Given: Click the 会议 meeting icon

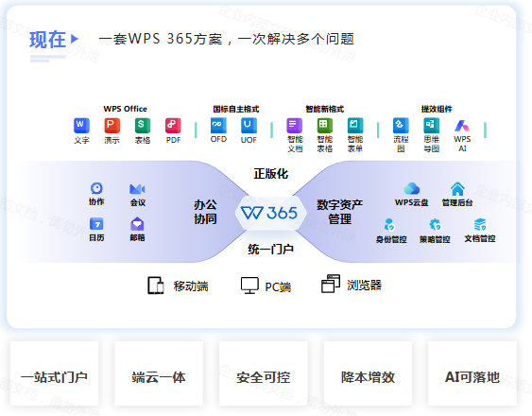Looking at the screenshot, I should coord(137,189).
